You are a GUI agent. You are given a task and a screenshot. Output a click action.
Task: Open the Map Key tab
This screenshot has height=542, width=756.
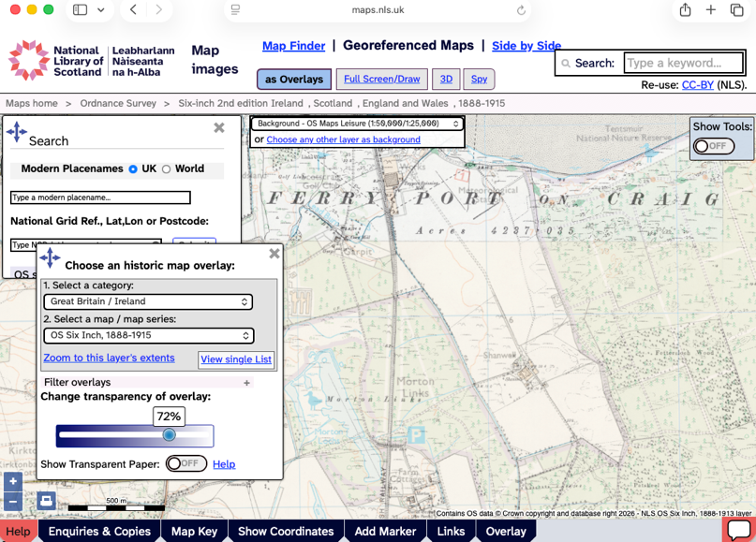pyautogui.click(x=194, y=531)
